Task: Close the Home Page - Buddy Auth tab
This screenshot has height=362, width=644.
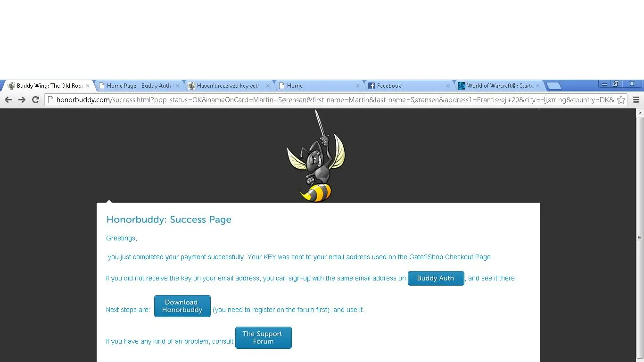Action: 177,86
